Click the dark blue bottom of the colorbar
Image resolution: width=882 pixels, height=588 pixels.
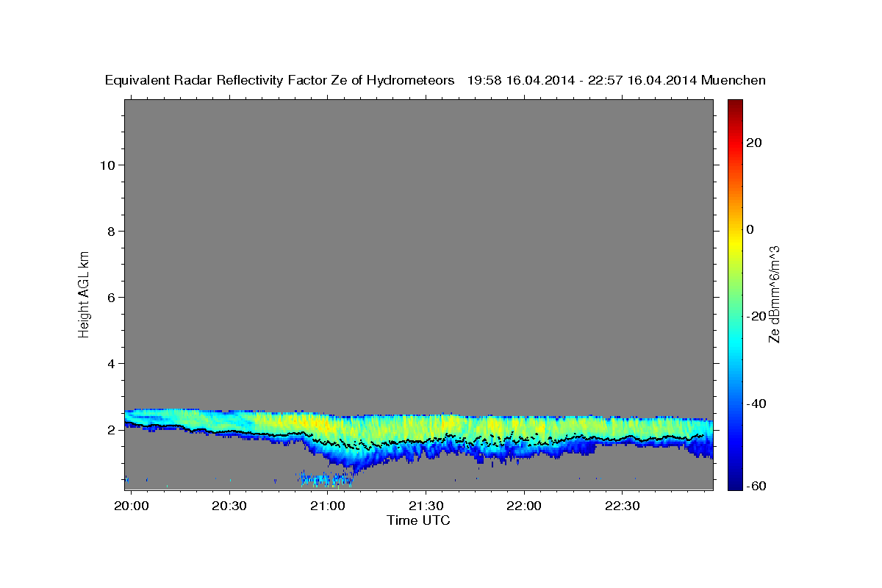(735, 483)
